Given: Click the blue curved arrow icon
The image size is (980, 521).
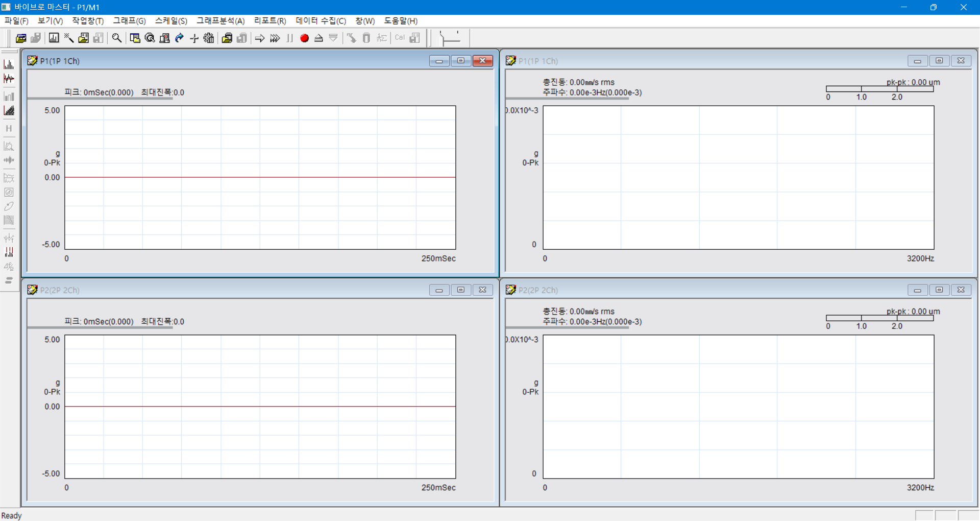Looking at the screenshot, I should [179, 38].
